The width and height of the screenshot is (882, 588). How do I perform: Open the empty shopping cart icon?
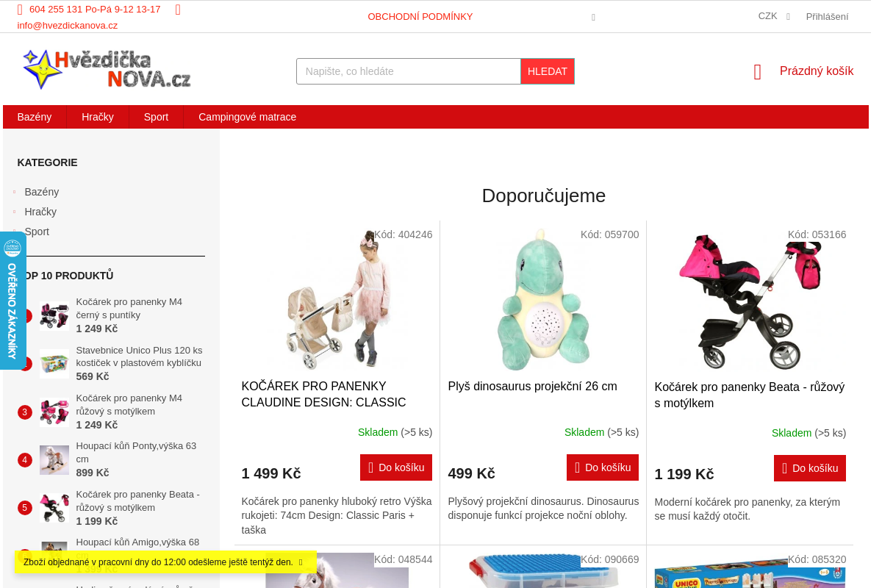click(758, 72)
